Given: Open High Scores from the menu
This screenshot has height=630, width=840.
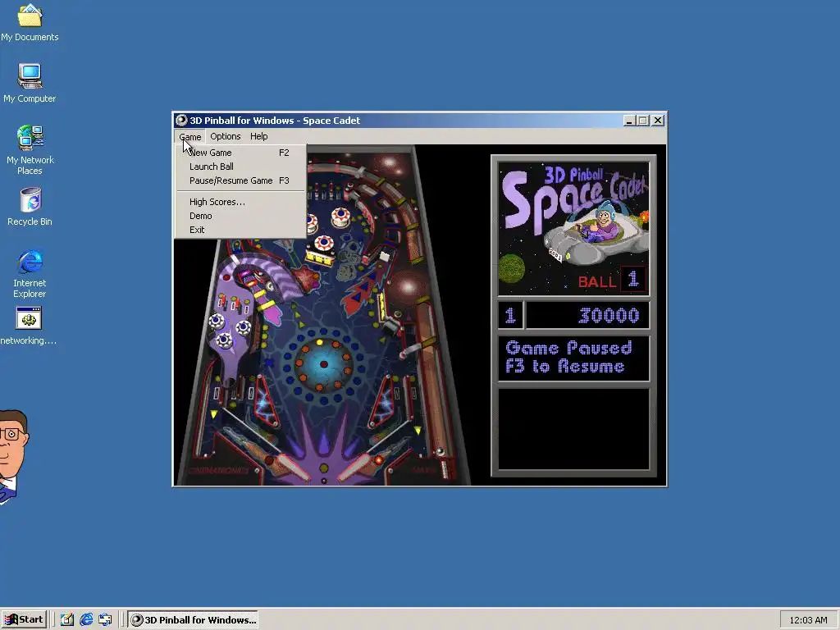Looking at the screenshot, I should [x=240, y=202].
